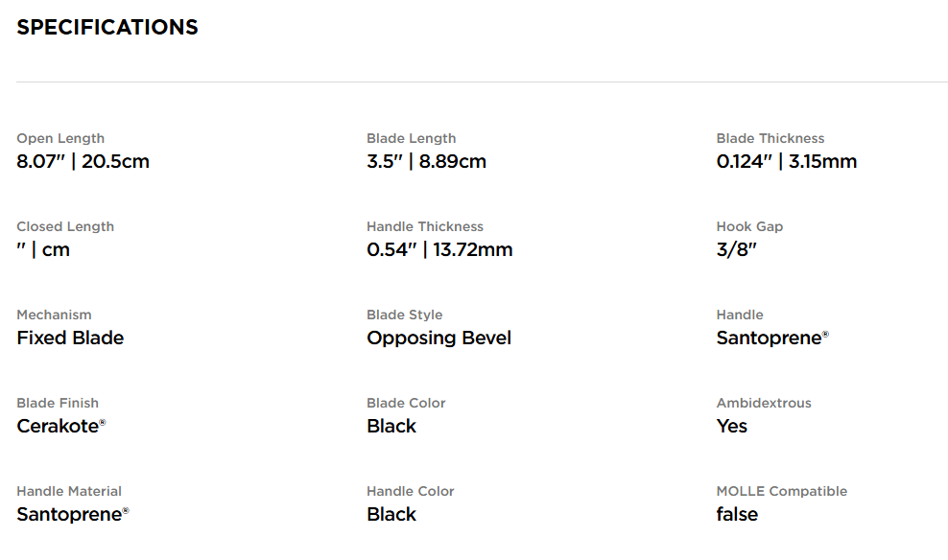
Task: Click the empty Closed Length value
Action: [43, 249]
